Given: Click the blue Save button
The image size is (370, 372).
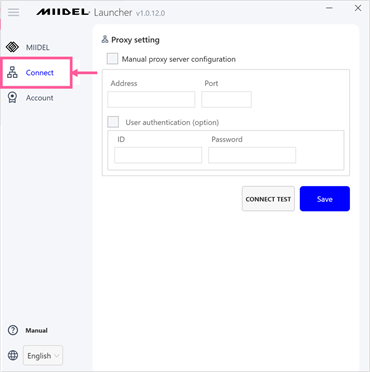Looking at the screenshot, I should click(x=325, y=199).
